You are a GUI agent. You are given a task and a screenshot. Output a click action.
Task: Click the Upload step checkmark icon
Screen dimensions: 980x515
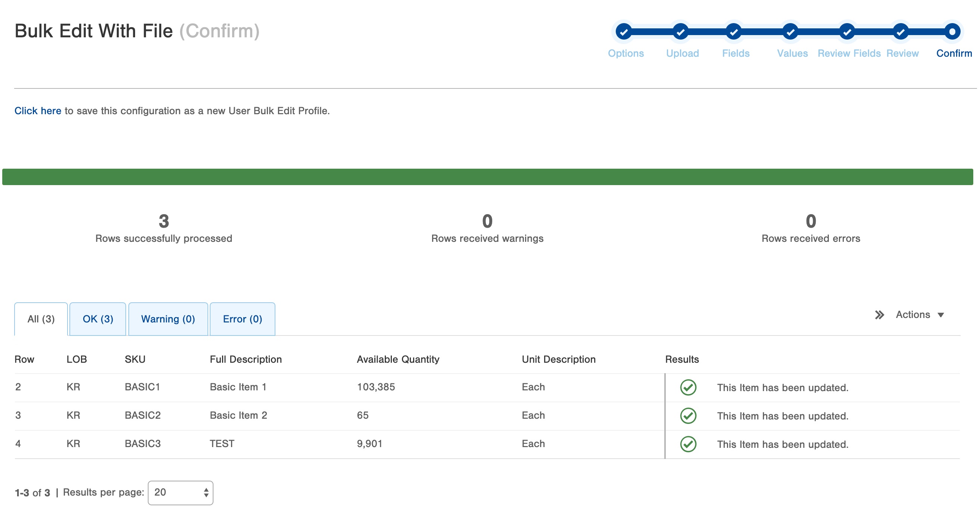(680, 32)
